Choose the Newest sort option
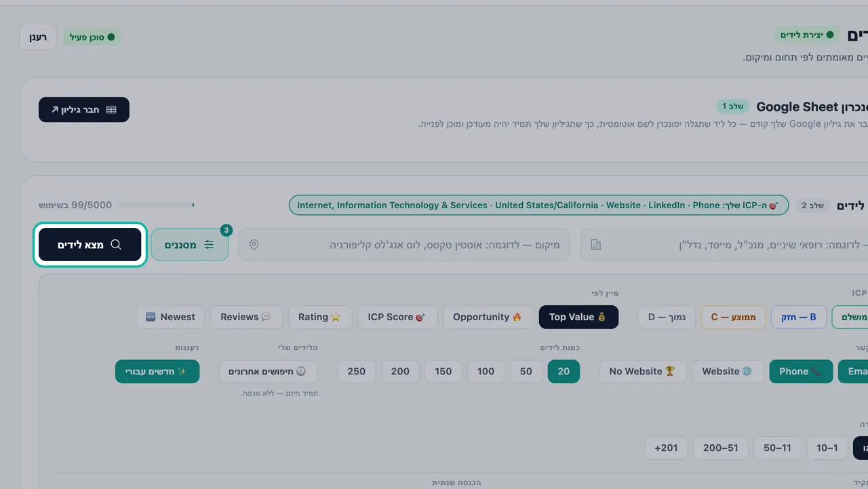The width and height of the screenshot is (868, 489). click(x=170, y=317)
